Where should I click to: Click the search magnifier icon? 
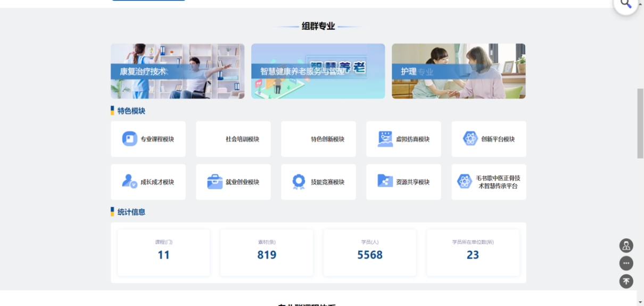(x=626, y=4)
